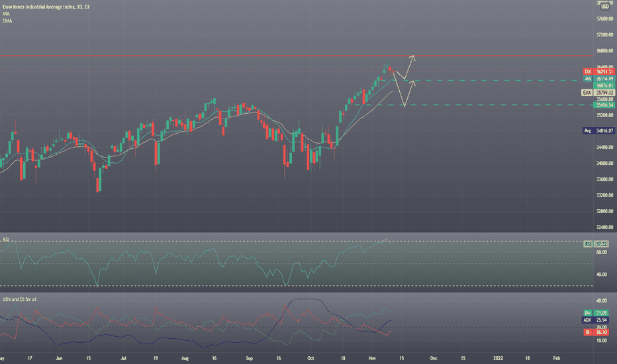Click the Oct label on time axis
The height and width of the screenshot is (364, 617).
click(310, 359)
